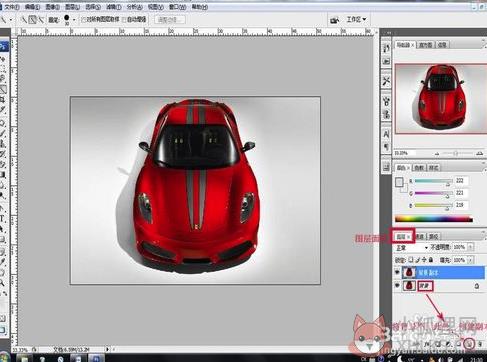
Task: Click the navigator zoom-out mountain icon
Action: click(x=437, y=153)
